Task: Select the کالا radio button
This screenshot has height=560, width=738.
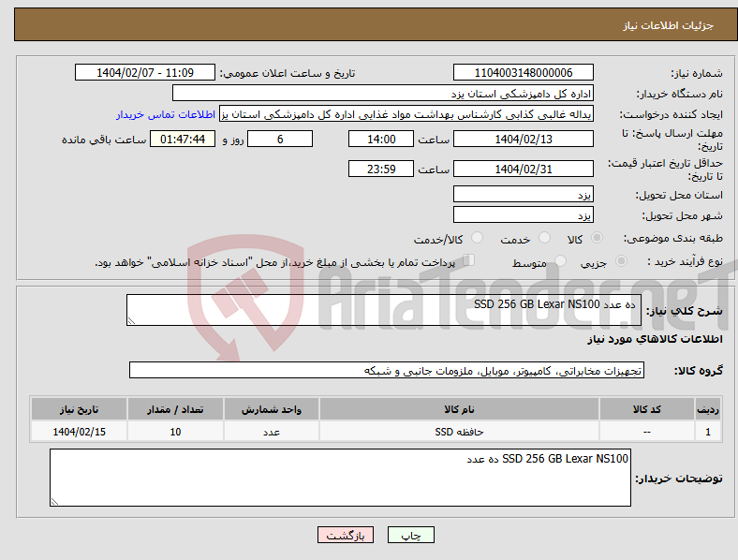Action: pyautogui.click(x=597, y=238)
